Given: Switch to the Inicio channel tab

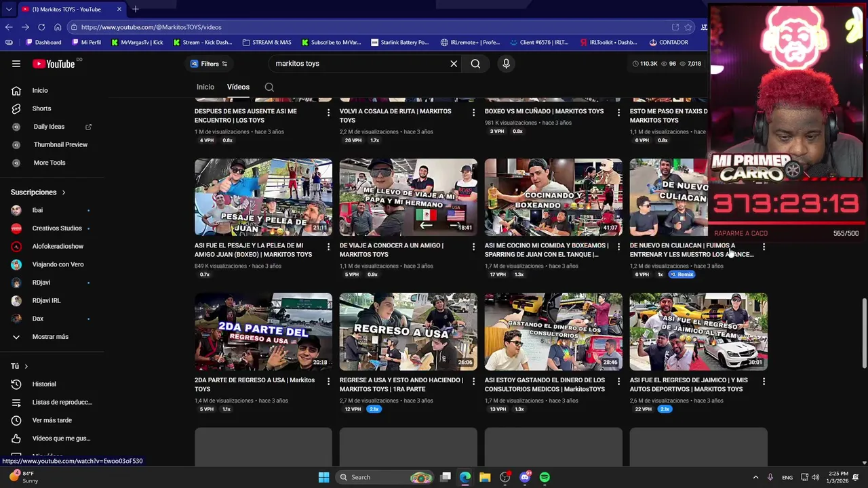Looking at the screenshot, I should click(205, 87).
